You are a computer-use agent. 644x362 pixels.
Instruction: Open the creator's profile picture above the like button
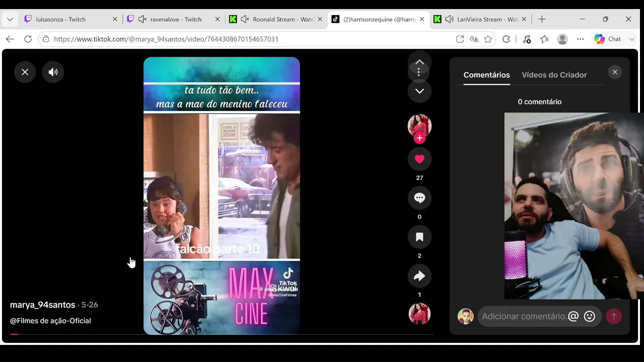tap(420, 125)
